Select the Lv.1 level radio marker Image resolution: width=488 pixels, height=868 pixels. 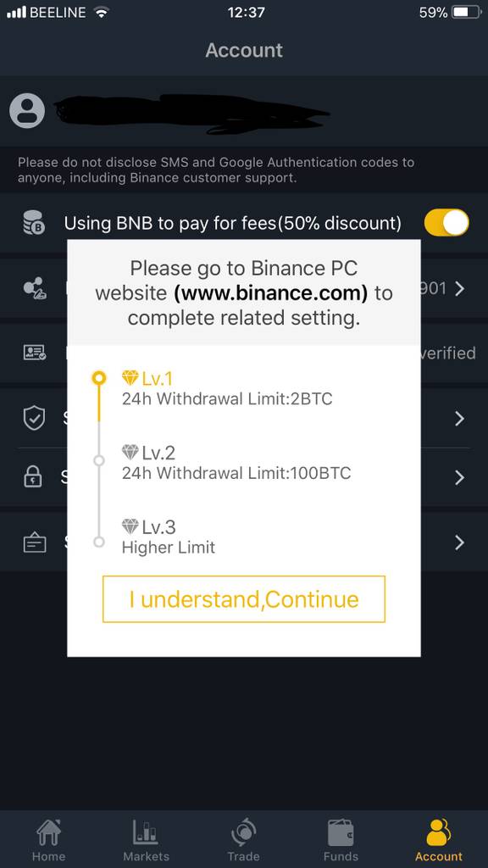pyautogui.click(x=99, y=378)
